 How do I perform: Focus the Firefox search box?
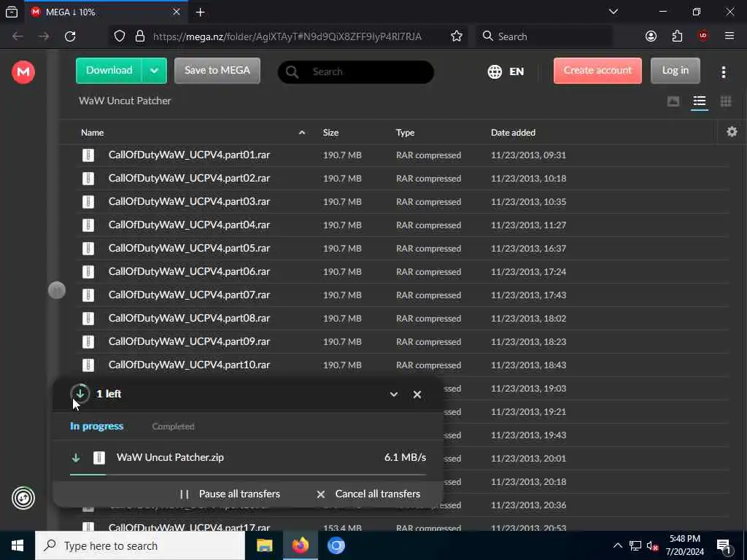(x=544, y=36)
